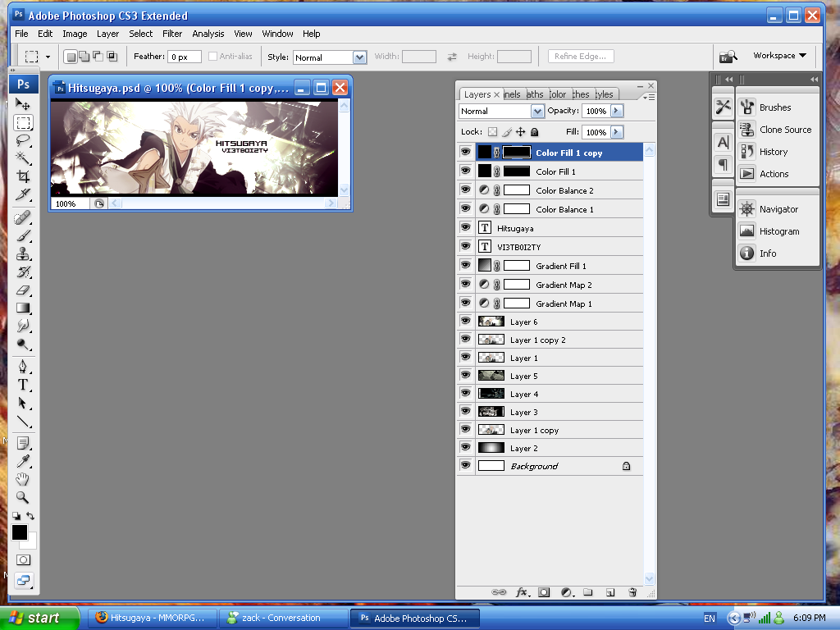Screen dimensions: 840x630
Task: Select the Notes tool
Action: 23,443
